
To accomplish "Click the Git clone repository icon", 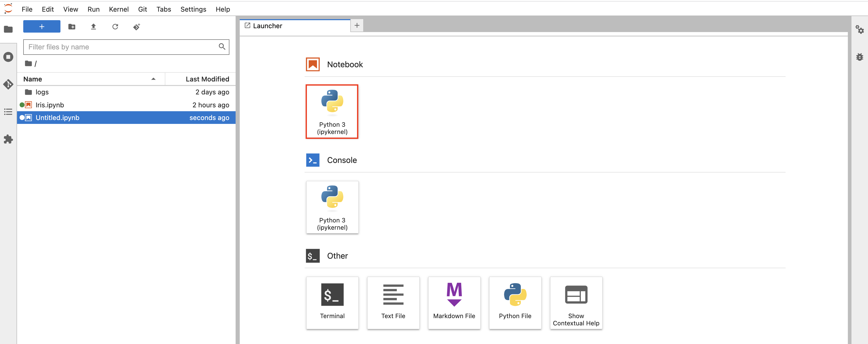I will click(x=136, y=27).
